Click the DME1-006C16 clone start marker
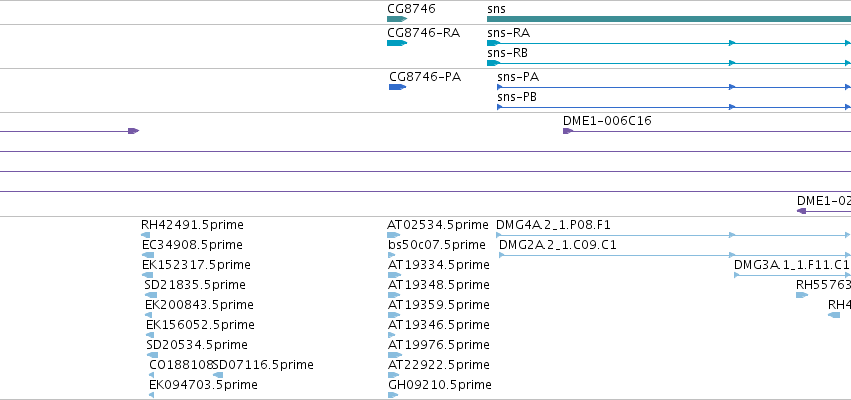Screen dimensions: 851x400 568,131
